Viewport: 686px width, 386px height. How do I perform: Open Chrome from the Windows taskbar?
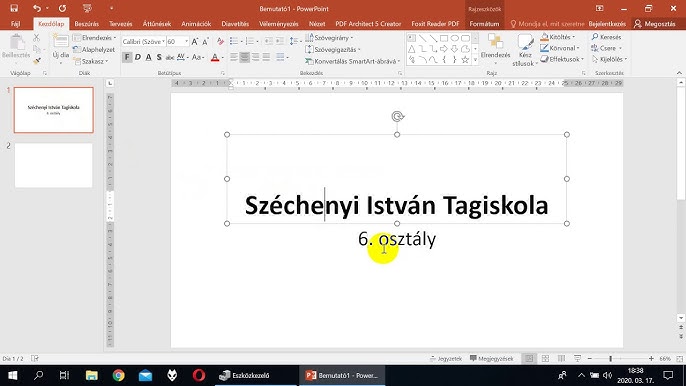(x=118, y=375)
